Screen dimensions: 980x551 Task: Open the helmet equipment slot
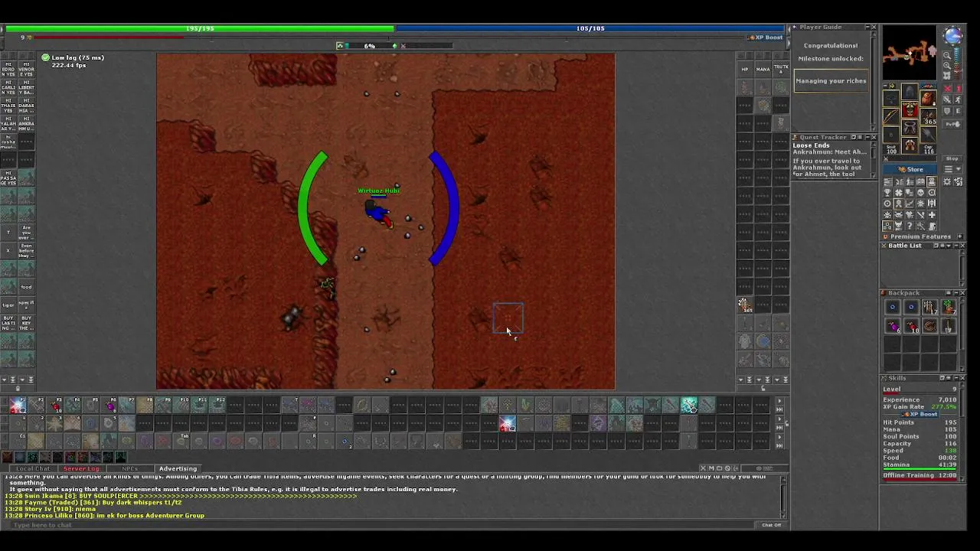pyautogui.click(x=910, y=91)
